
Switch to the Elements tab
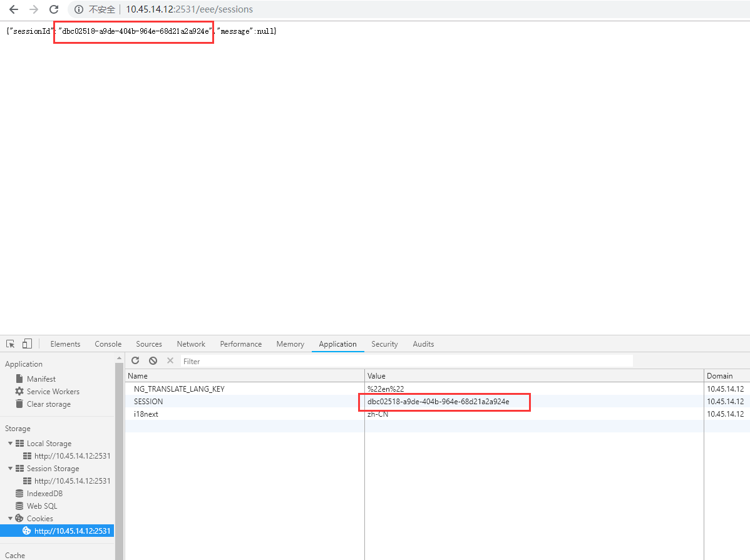(x=65, y=344)
